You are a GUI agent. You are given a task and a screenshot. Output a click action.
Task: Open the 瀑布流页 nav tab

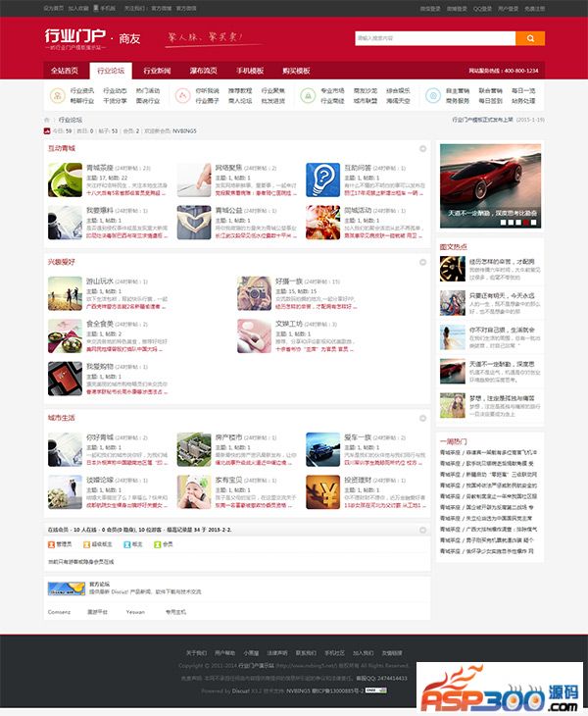click(204, 71)
